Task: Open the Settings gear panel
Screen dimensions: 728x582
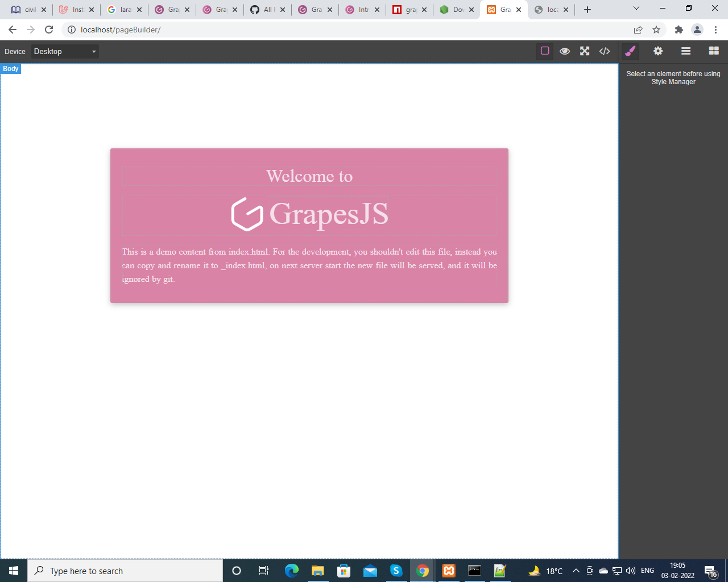Action: click(658, 51)
